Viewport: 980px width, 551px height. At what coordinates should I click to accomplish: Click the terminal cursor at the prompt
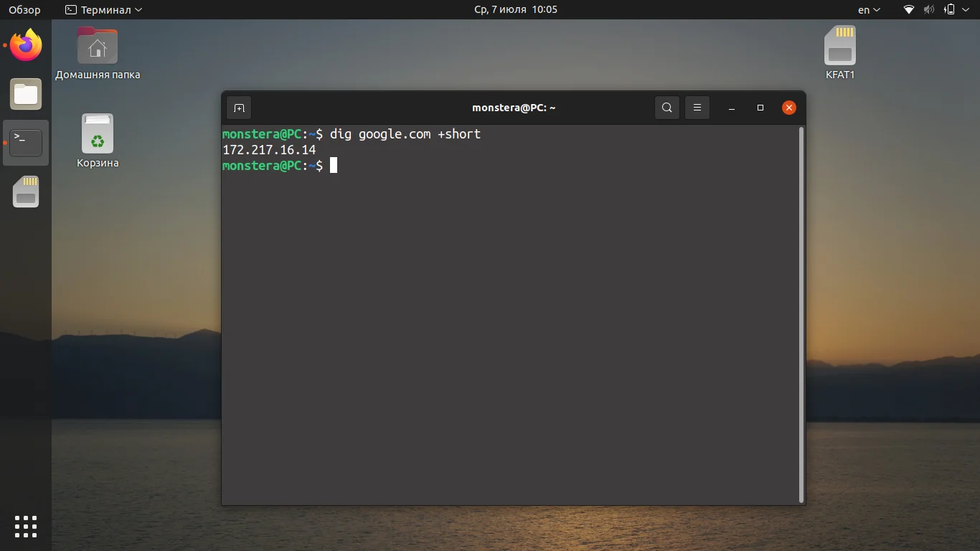point(334,166)
